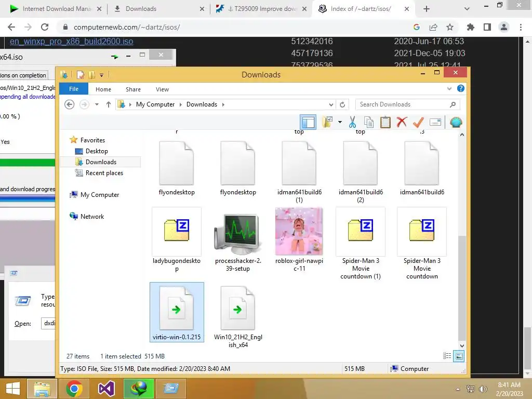Click the Chrome reload button
Viewport: 532px width, 399px height.
point(45,27)
